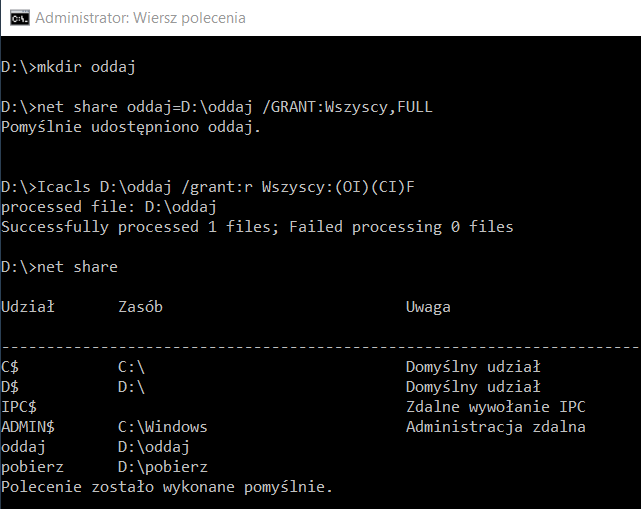Image resolution: width=641 pixels, height=509 pixels.
Task: Click the Successfully processed 1 files line
Action: tap(257, 227)
